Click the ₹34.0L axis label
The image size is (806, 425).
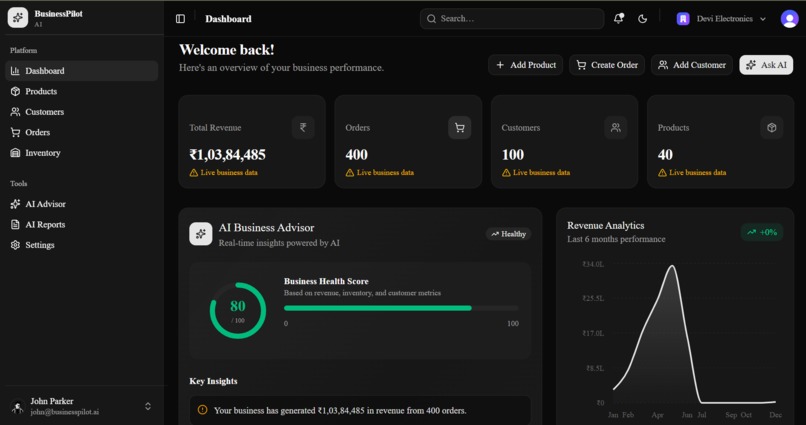click(x=593, y=264)
